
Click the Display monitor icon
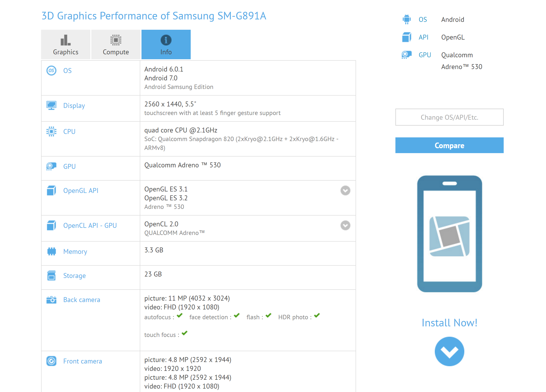[51, 105]
